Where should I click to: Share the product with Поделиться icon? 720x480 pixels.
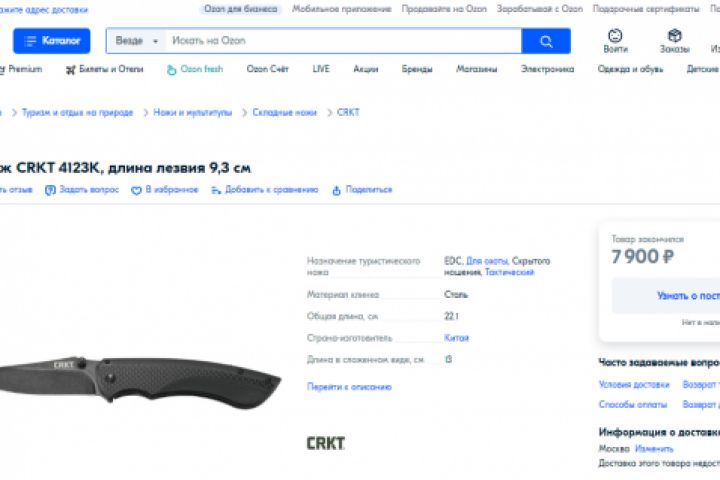(x=337, y=190)
